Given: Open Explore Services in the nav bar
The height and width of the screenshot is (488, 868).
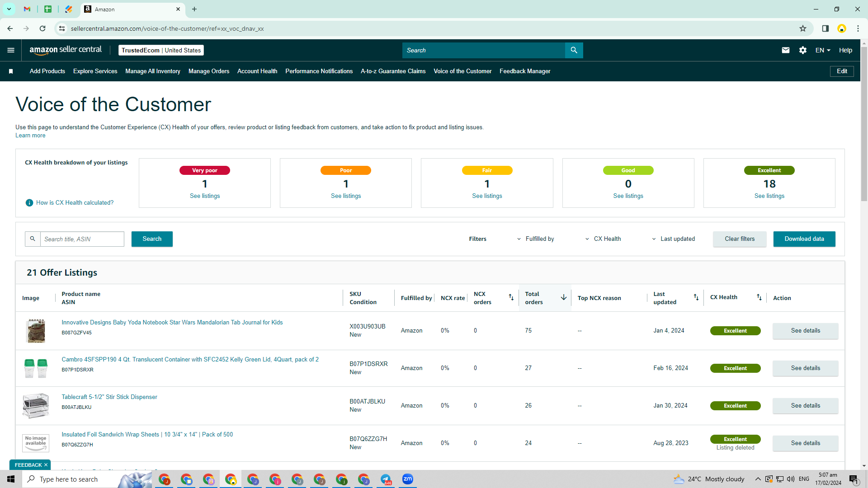Looking at the screenshot, I should pyautogui.click(x=95, y=71).
